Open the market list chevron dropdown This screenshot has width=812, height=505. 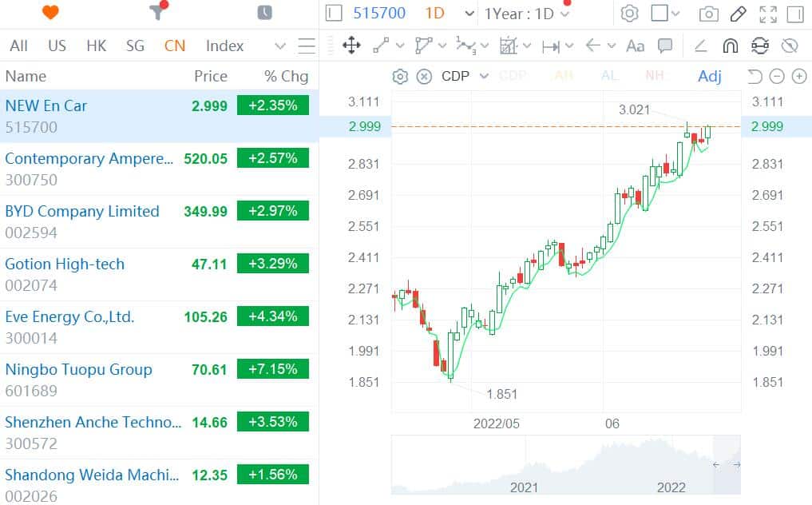(x=279, y=46)
